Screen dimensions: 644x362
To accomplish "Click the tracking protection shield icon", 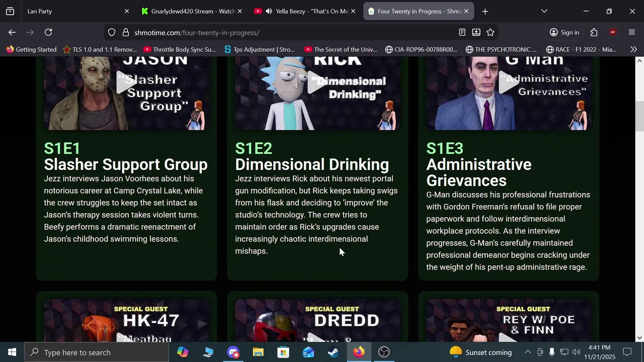I will pos(112,32).
